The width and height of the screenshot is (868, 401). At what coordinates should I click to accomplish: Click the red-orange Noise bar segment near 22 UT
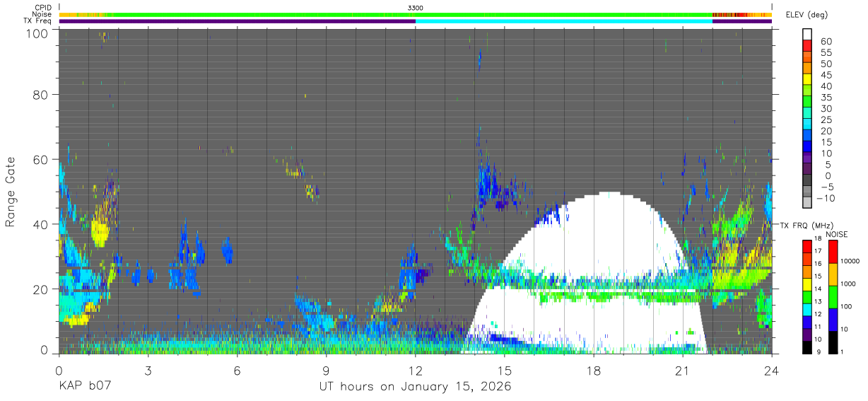732,14
